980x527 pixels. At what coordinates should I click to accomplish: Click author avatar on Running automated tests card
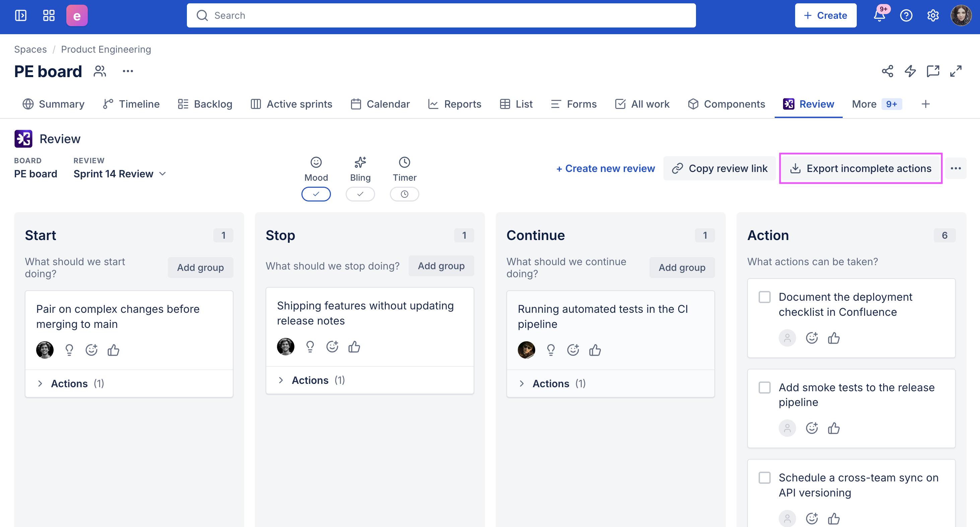[527, 350]
